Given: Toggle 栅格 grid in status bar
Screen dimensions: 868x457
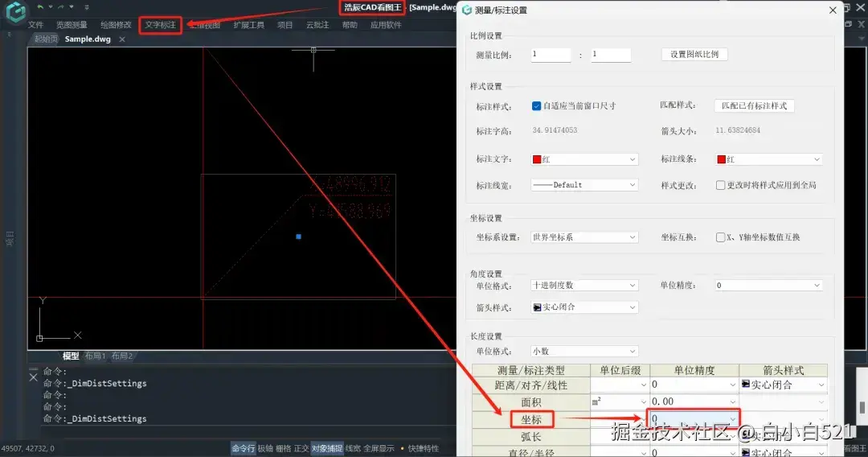Looking at the screenshot, I should [x=283, y=448].
